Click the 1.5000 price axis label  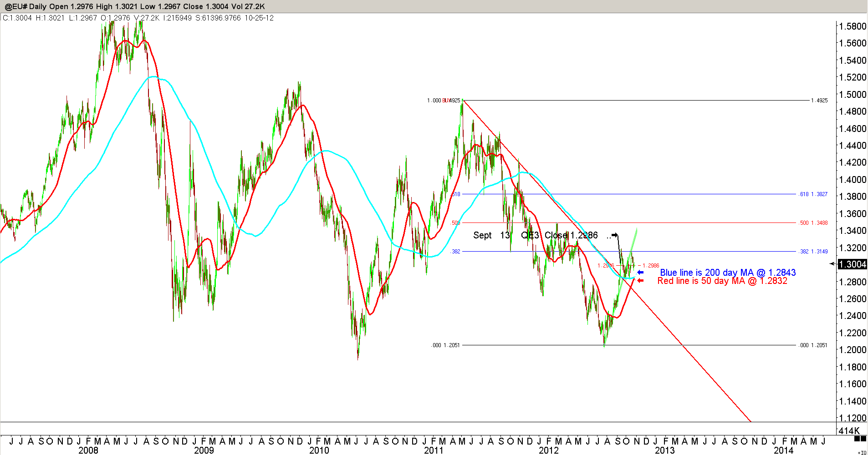pos(853,95)
